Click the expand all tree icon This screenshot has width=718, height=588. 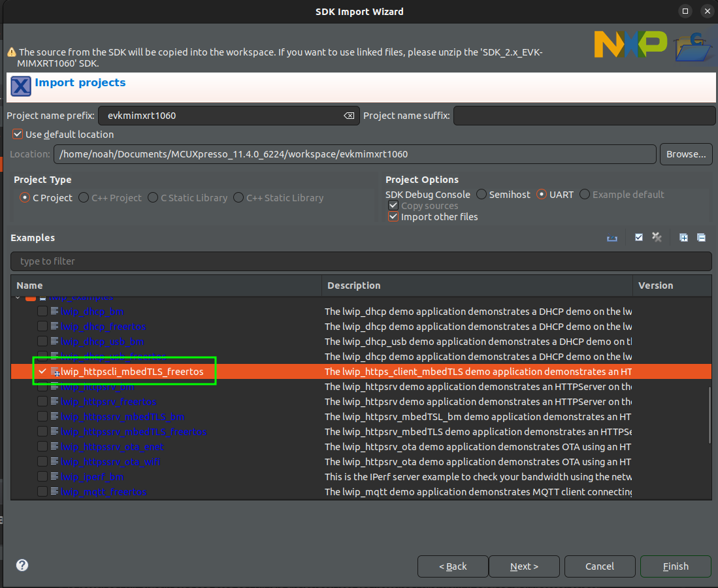[x=683, y=238]
